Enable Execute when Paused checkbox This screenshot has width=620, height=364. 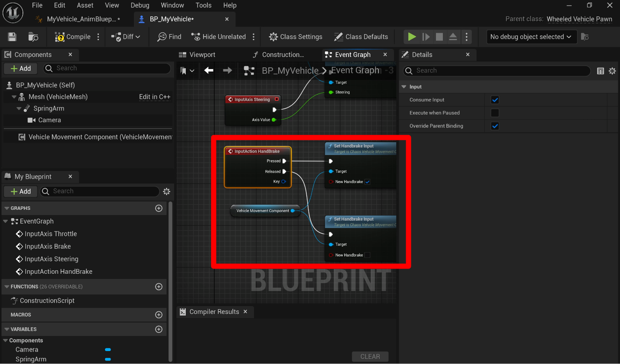[x=495, y=113]
